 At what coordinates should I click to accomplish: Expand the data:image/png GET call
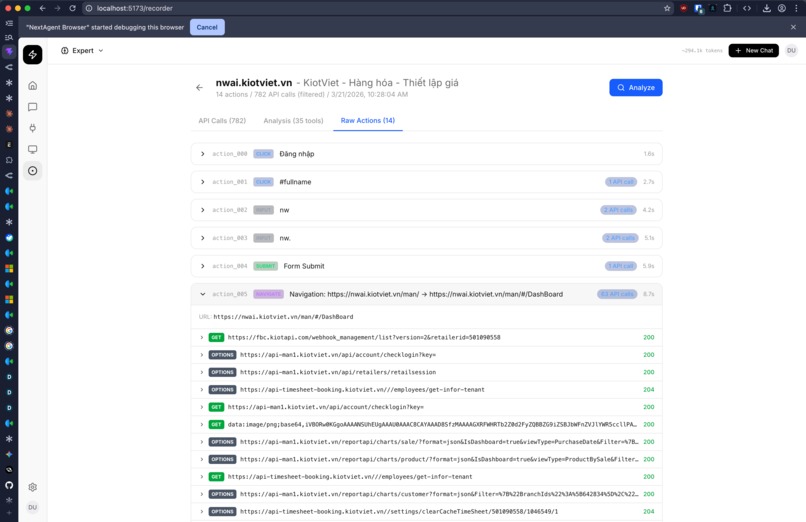[x=426, y=424]
